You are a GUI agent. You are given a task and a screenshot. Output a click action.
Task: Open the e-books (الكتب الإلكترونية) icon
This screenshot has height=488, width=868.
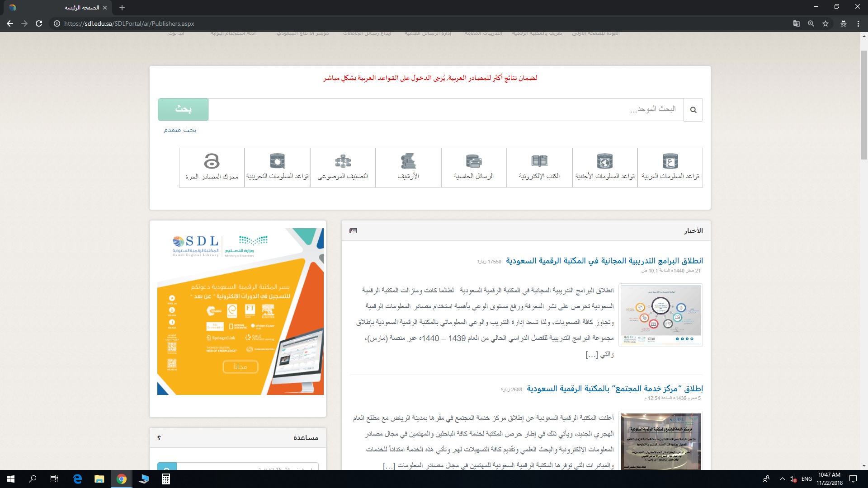[539, 167]
